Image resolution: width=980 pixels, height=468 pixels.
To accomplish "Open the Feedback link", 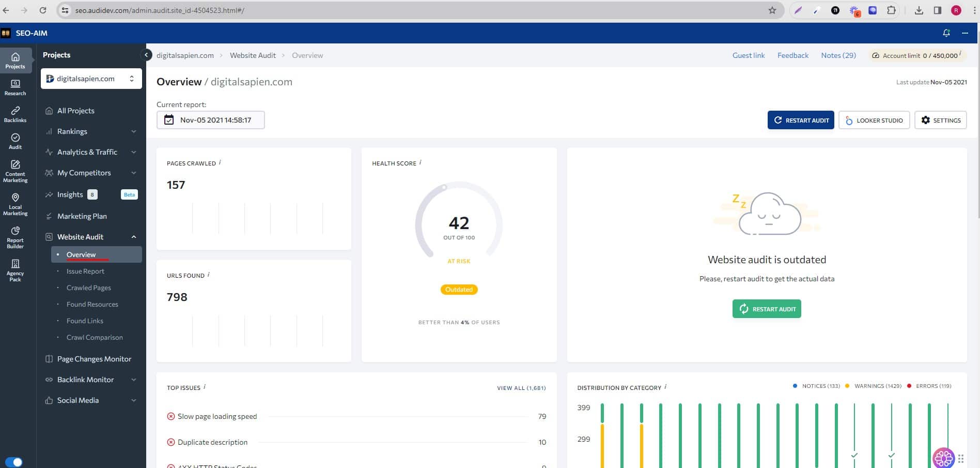I will (793, 55).
